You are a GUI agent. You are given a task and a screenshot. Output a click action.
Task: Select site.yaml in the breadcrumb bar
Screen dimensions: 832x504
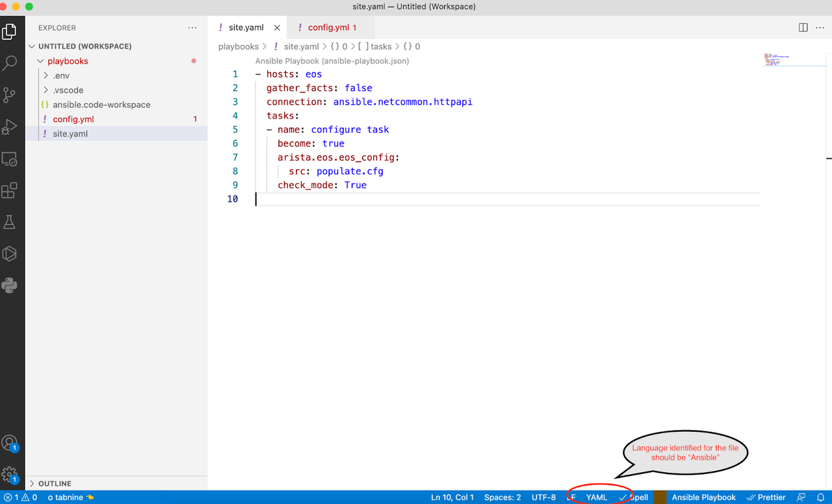point(300,46)
